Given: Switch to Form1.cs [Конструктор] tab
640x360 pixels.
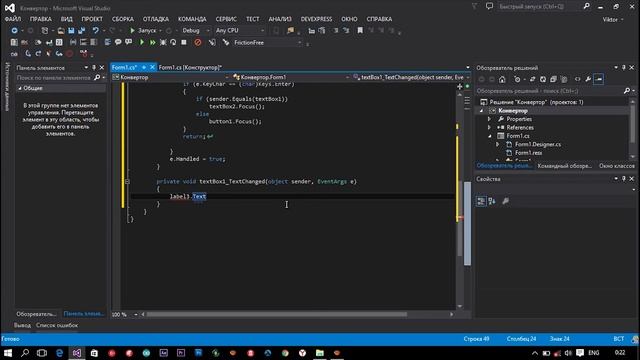Looking at the screenshot, I should click(190, 67).
